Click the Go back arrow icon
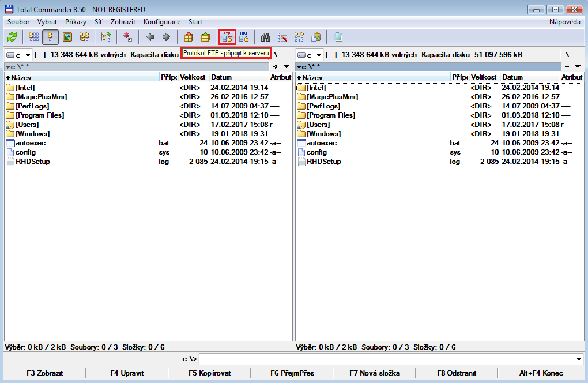 tap(150, 37)
